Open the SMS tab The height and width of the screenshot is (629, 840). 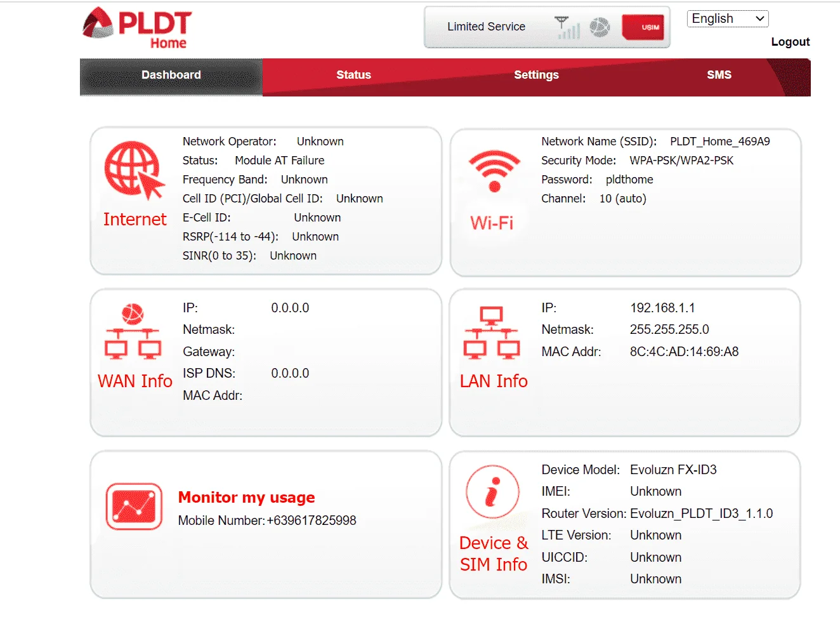click(719, 75)
